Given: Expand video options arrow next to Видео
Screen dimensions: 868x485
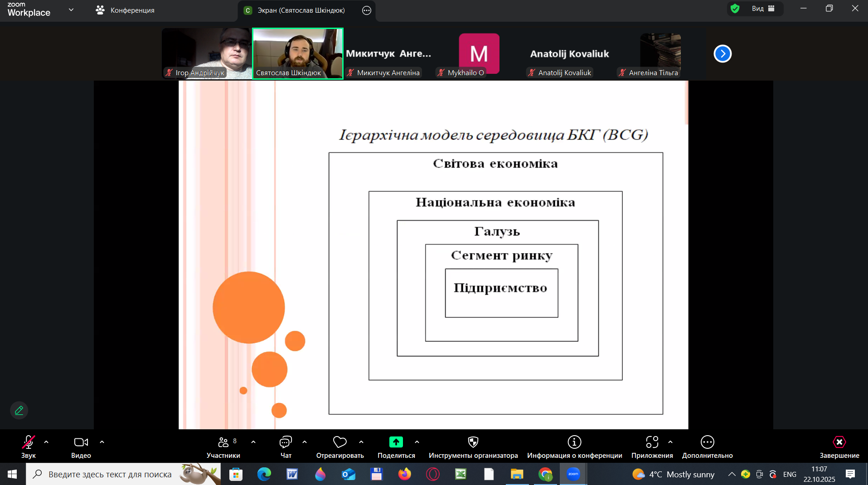Looking at the screenshot, I should click(102, 442).
